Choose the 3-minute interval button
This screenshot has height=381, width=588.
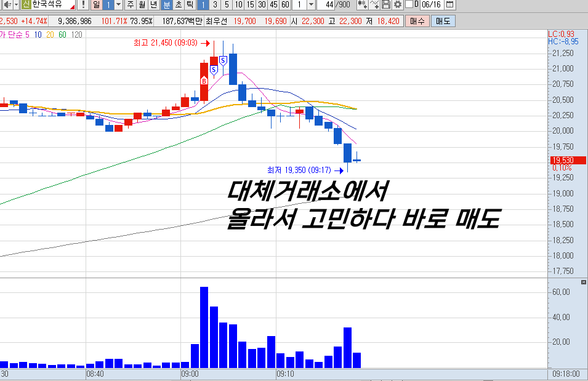click(x=215, y=4)
